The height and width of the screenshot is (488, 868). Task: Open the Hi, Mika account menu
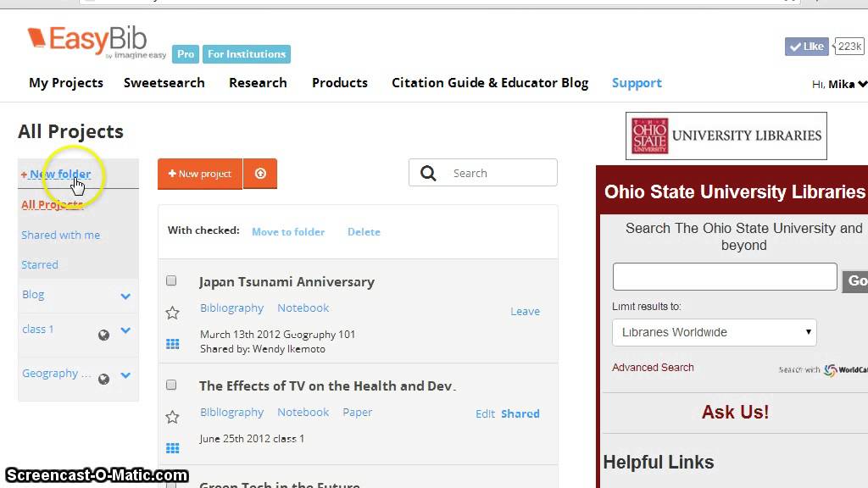point(839,84)
